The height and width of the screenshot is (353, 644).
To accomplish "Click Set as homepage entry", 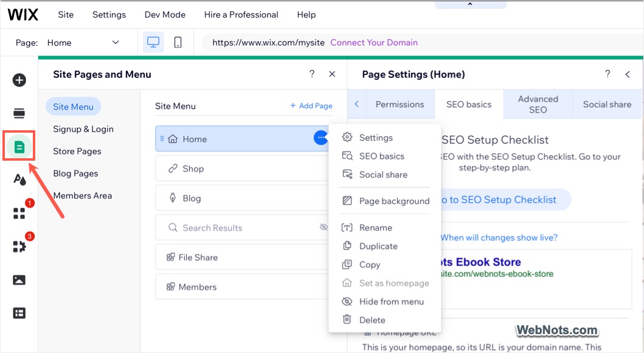I will [x=385, y=283].
